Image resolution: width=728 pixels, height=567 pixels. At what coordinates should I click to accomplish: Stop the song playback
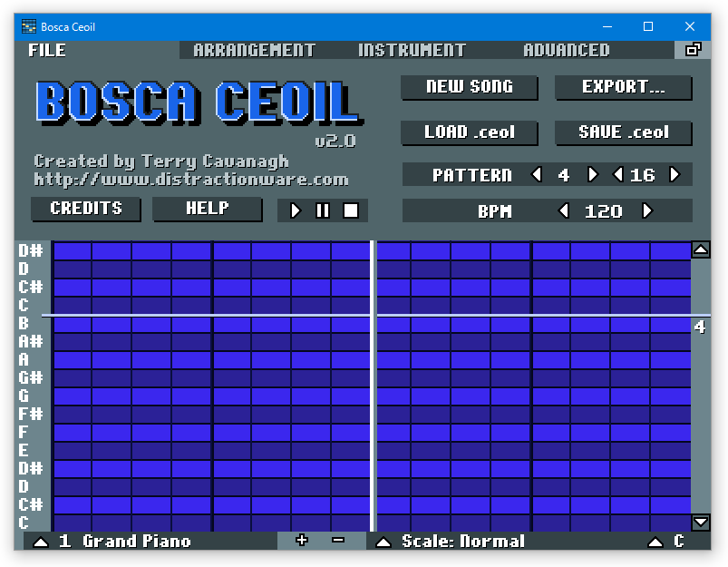pyautogui.click(x=351, y=210)
